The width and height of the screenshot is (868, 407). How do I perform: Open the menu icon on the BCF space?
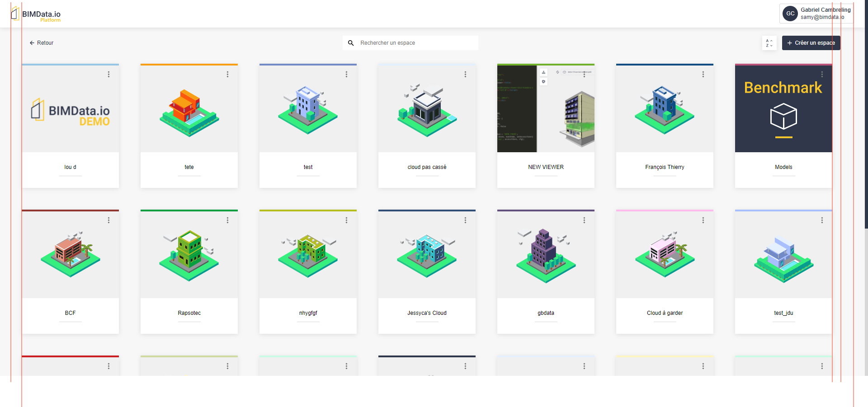(x=108, y=220)
